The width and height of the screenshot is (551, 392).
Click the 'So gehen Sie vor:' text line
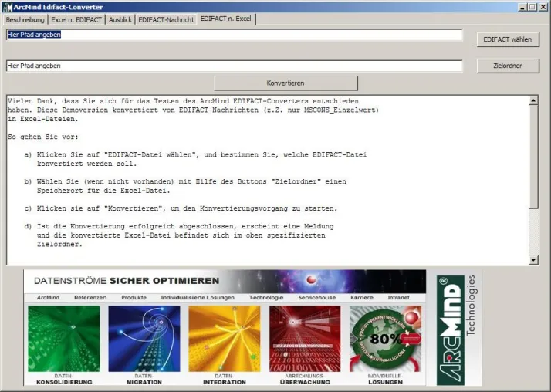click(43, 137)
